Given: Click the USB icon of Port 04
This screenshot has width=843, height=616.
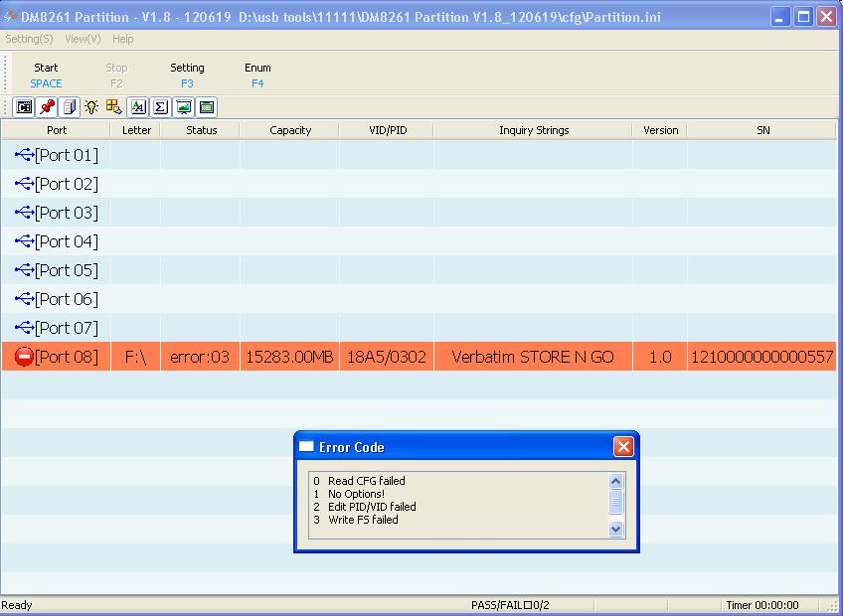Looking at the screenshot, I should [24, 241].
